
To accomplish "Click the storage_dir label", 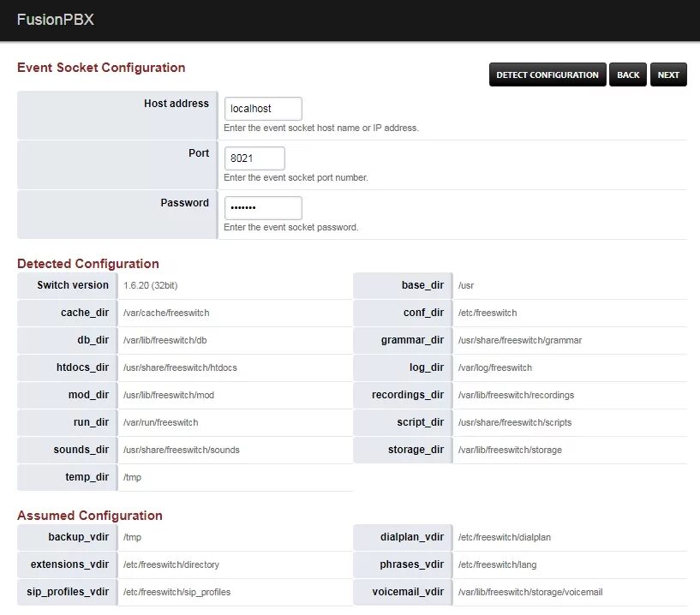I will point(416,450).
